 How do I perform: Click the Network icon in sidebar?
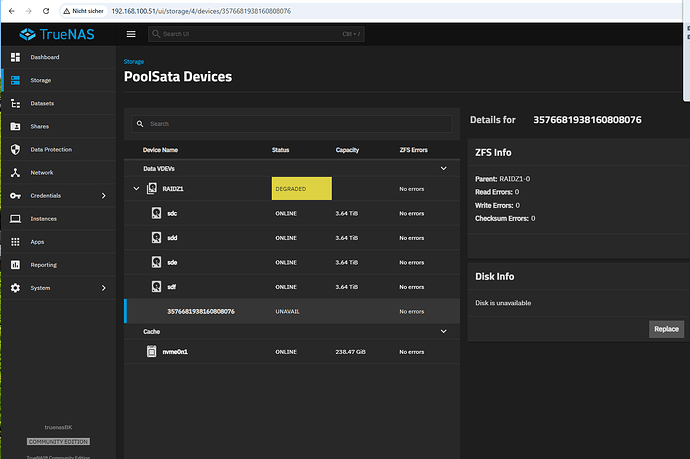(x=15, y=173)
